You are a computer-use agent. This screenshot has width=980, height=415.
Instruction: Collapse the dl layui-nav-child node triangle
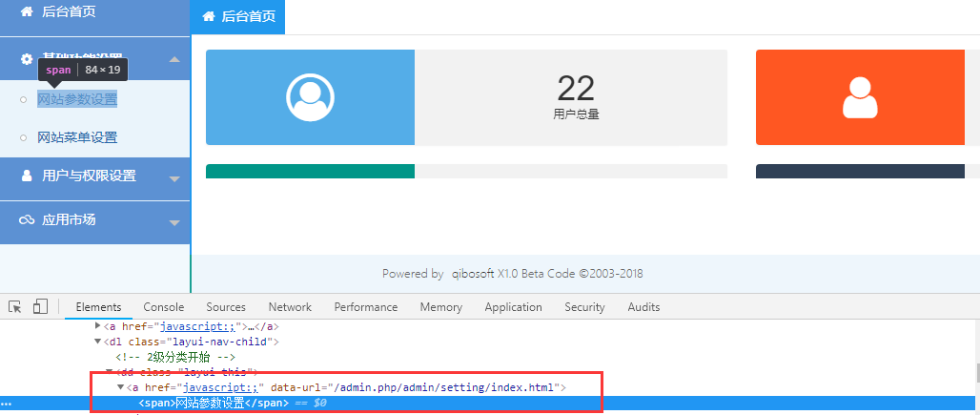(98, 342)
